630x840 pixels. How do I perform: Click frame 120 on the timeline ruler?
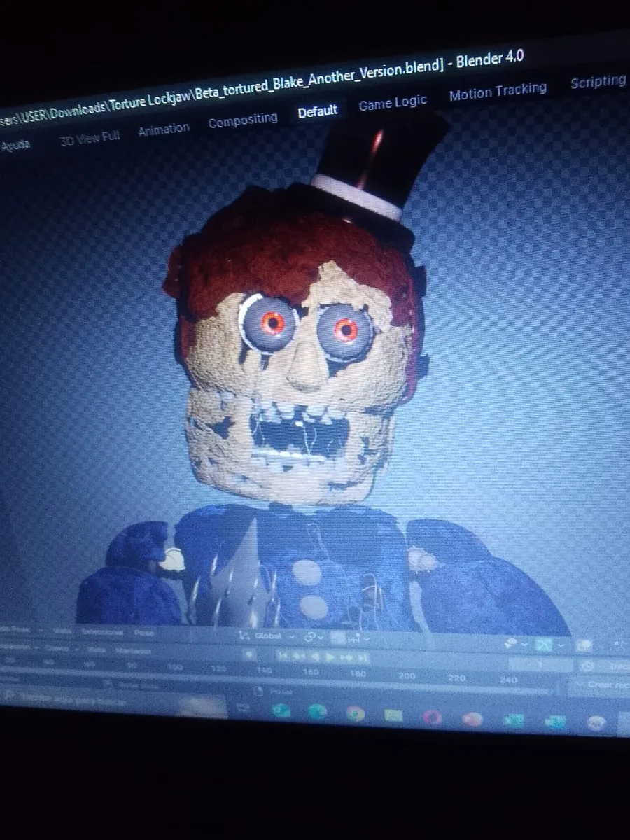tap(217, 668)
